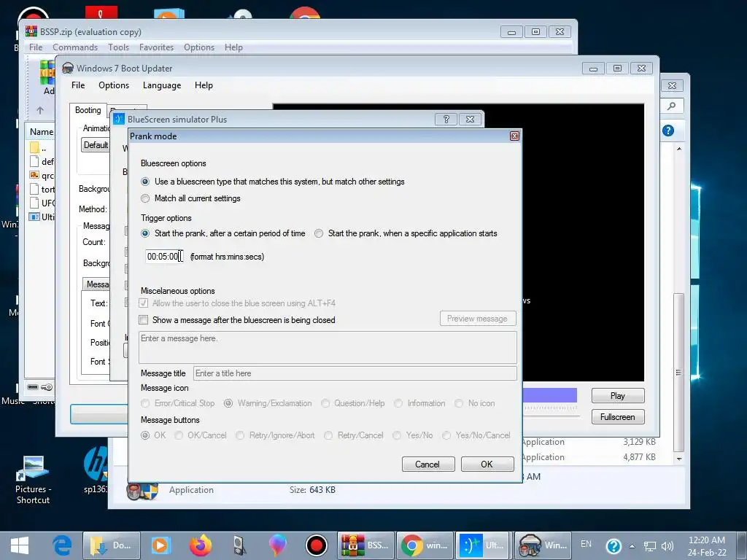Toggle 'Allow the user to close the blue screen using ALT+F4'

[x=144, y=303]
